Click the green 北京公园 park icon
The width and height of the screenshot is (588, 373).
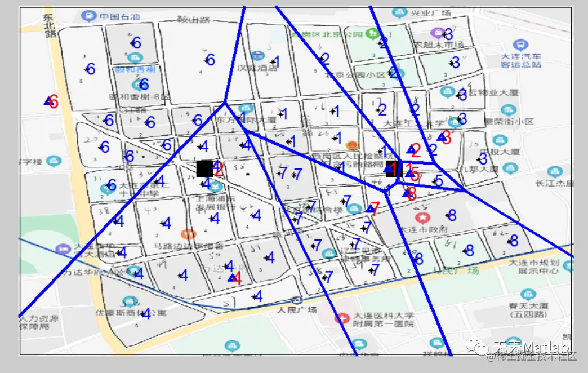coord(372,34)
